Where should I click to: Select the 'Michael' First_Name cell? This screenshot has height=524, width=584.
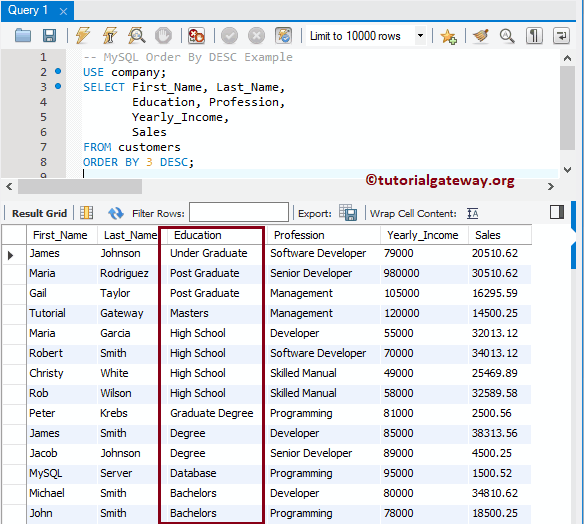pos(62,493)
